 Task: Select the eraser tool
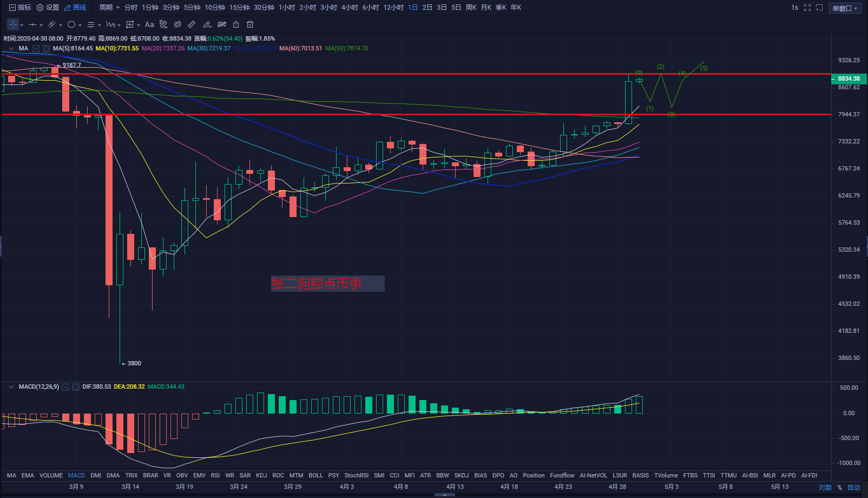click(207, 24)
